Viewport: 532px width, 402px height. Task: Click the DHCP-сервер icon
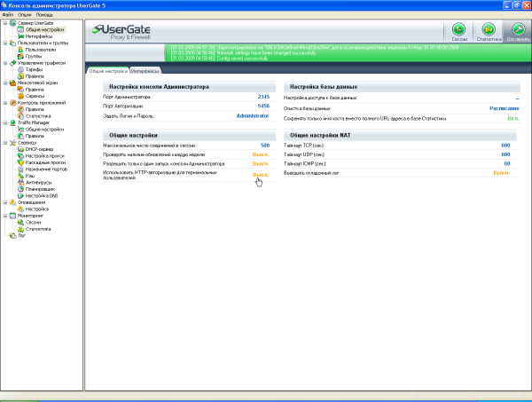(20, 149)
